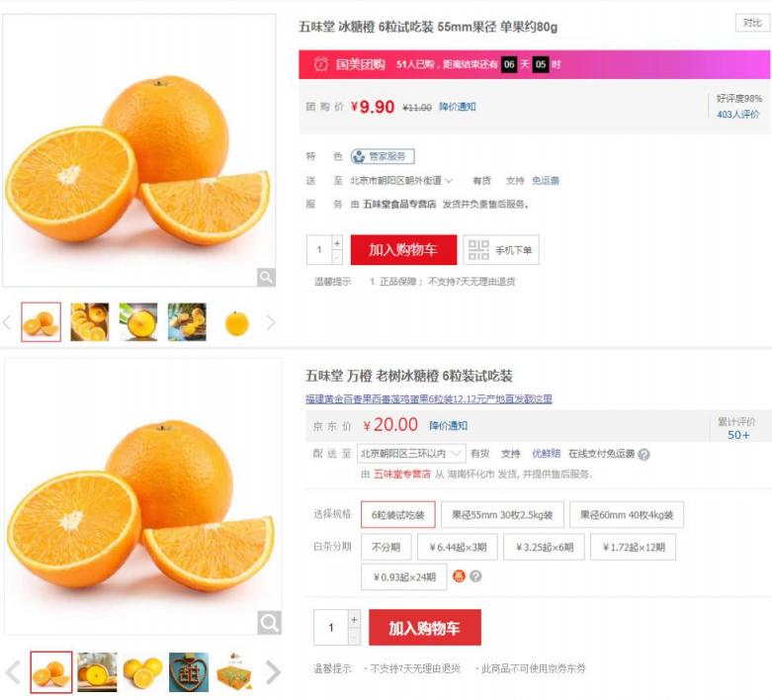Click the 管家服务 feature tag
The image size is (772, 700).
pyautogui.click(x=383, y=156)
